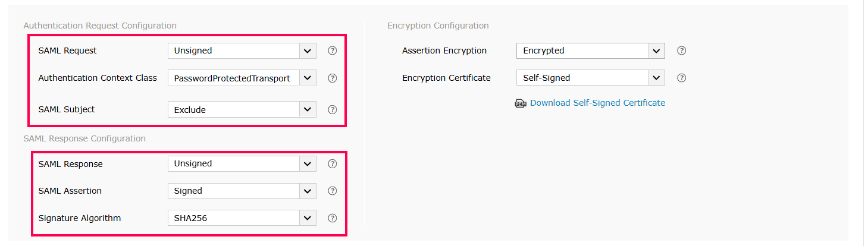Screen dimensions: 868x246
Task: Click the Encryption Configuration section heading
Action: (x=438, y=26)
